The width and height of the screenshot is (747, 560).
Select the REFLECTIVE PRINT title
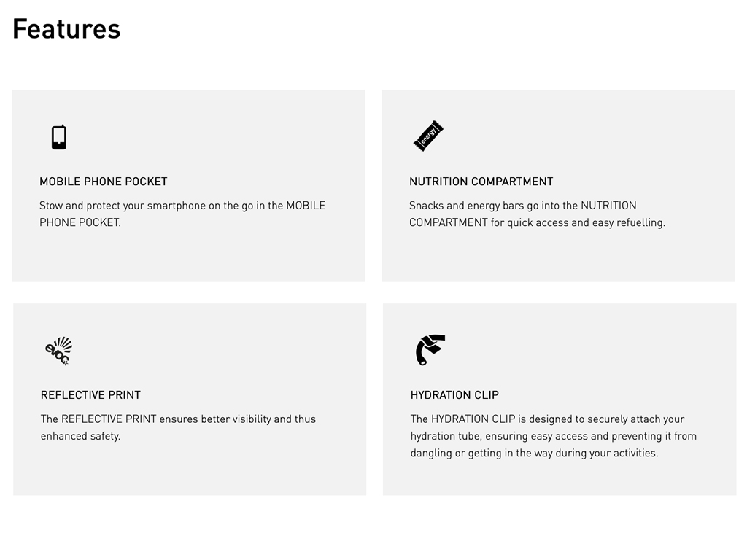pos(90,395)
